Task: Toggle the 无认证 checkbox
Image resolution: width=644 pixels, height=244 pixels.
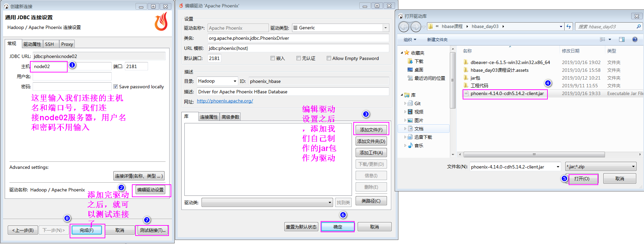Action: (298, 58)
